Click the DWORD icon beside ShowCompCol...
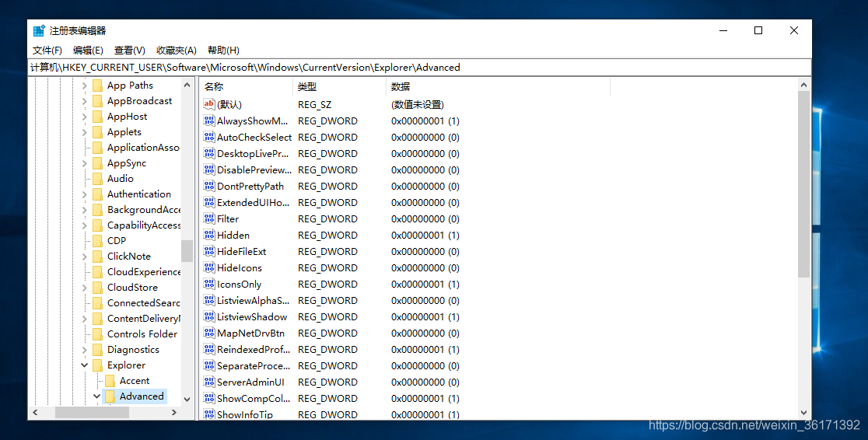 (208, 398)
